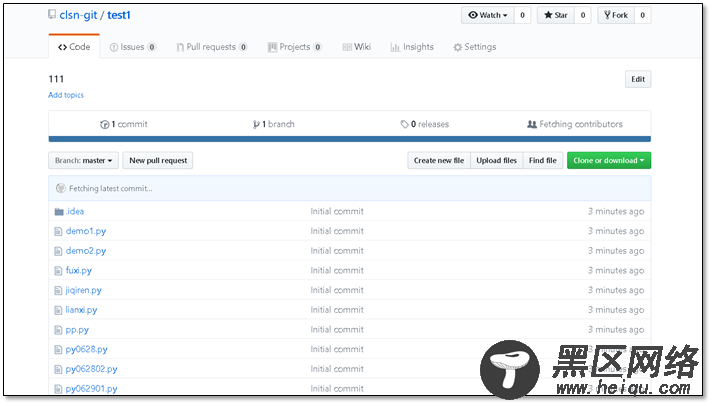Open the py062901.py file
712x405 pixels.
tap(91, 389)
